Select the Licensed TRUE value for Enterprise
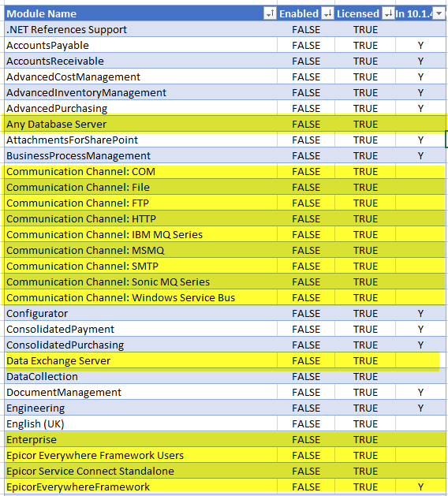This screenshot has width=448, height=496. point(365,439)
